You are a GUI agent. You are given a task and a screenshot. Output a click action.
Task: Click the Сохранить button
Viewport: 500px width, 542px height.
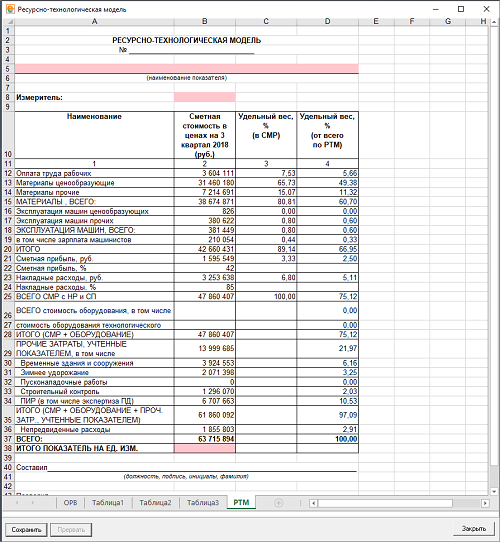pyautogui.click(x=26, y=530)
